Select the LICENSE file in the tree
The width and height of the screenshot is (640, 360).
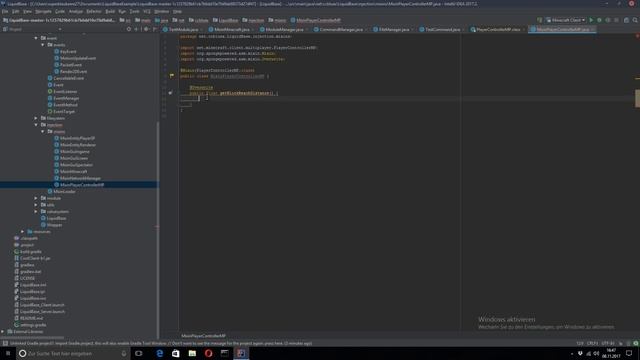click(x=27, y=278)
